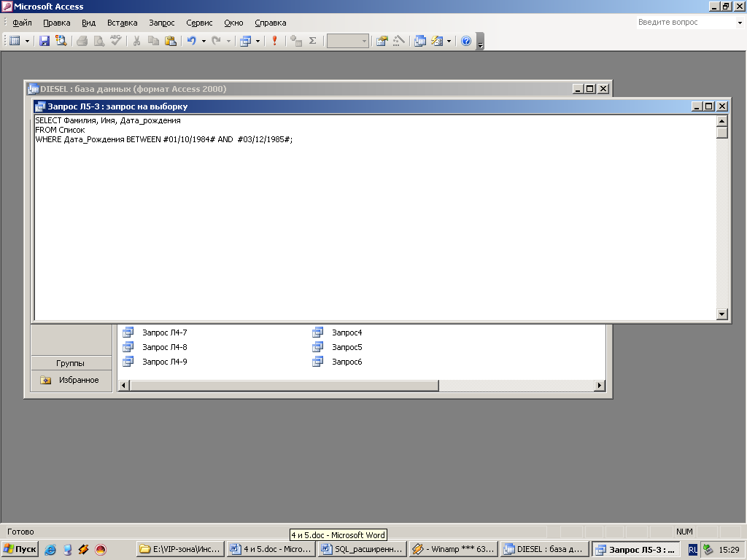Open the Вставка menu
Screen dimensions: 747x560
(x=122, y=23)
